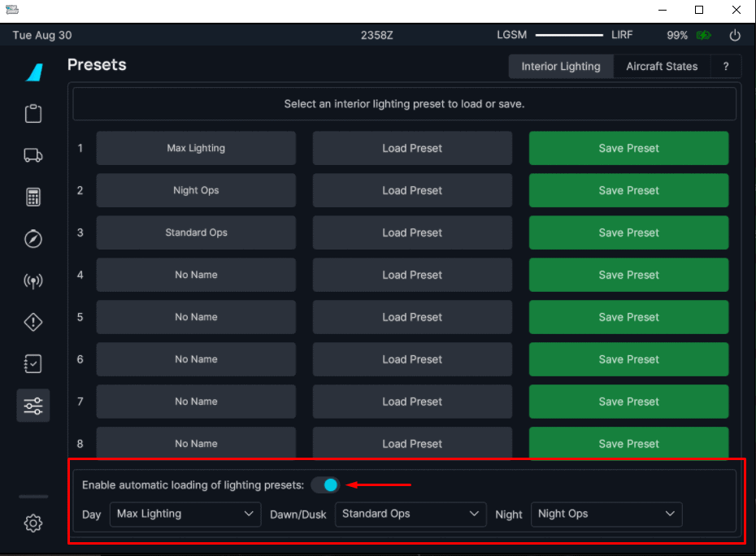
Task: Open the flyPad dashboard via the logo icon
Action: tap(33, 72)
